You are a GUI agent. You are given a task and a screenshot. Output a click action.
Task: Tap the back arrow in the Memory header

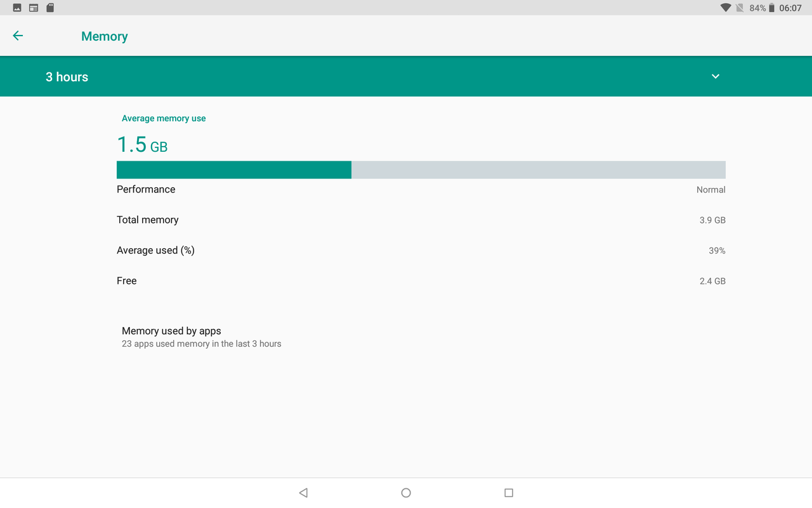tap(17, 36)
